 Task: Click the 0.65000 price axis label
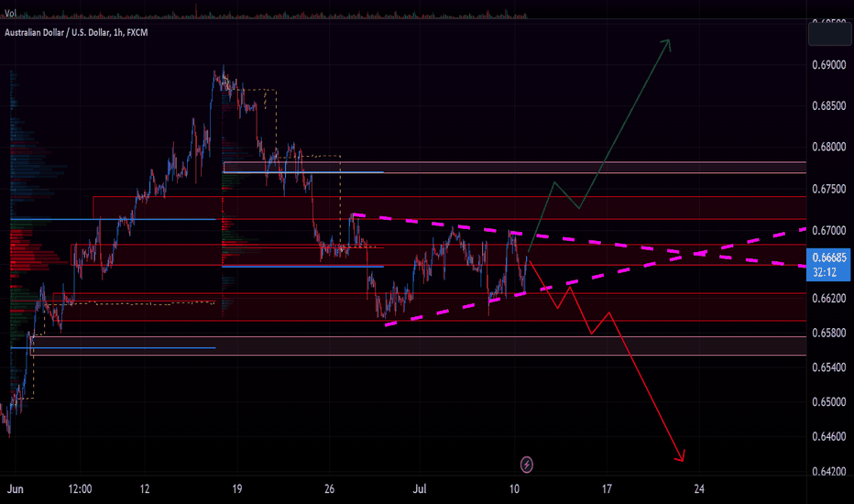click(829, 401)
